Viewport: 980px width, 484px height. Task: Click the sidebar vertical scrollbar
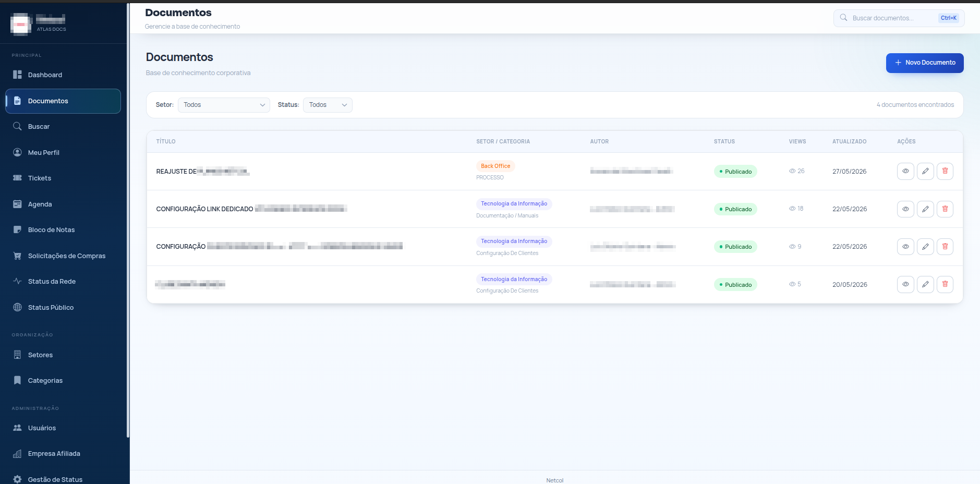click(x=128, y=219)
